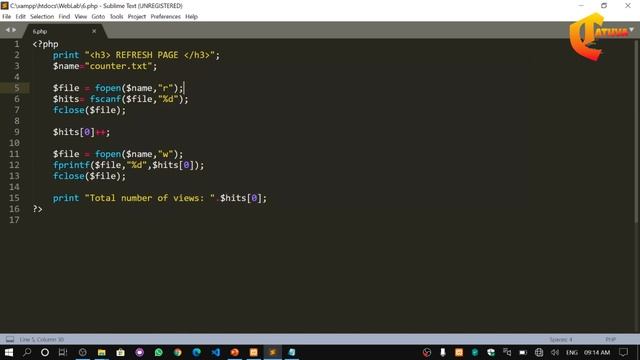Viewport: 640px width, 360px height.
Task: Open the Preferences menu
Action: pyautogui.click(x=165, y=17)
